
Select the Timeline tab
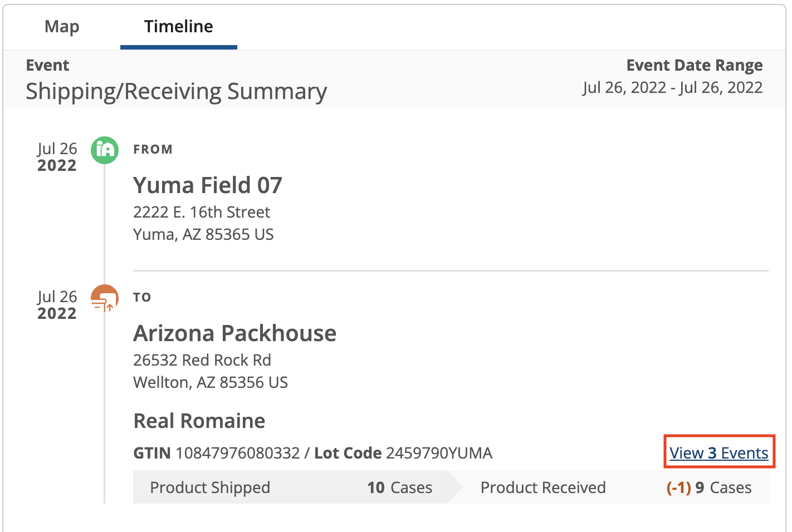(178, 26)
